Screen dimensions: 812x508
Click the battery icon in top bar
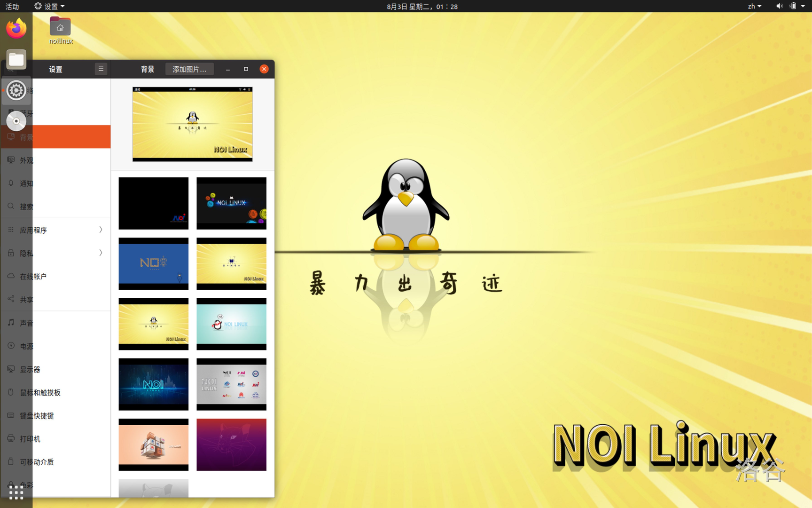coord(793,6)
